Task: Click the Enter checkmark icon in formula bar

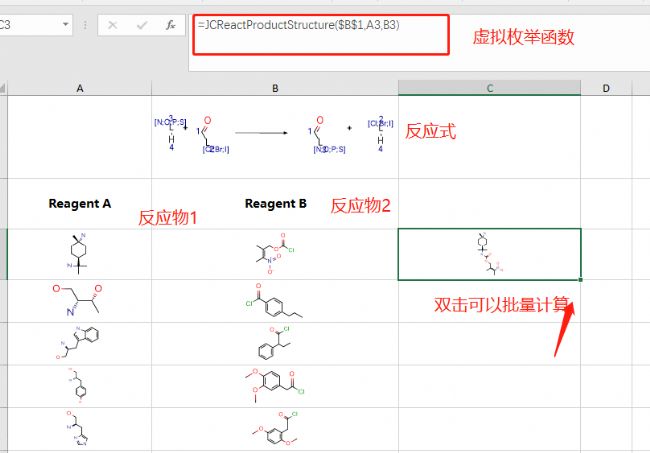Action: click(x=141, y=24)
